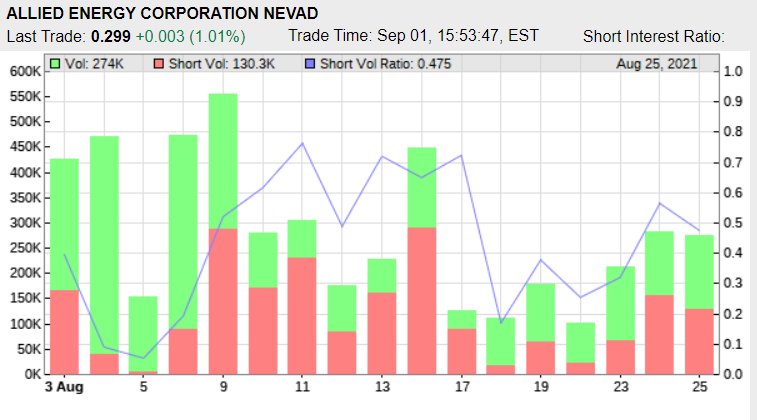Click the '3 Aug' x-axis label
Viewport: 757px width, 420px height.
pos(64,387)
